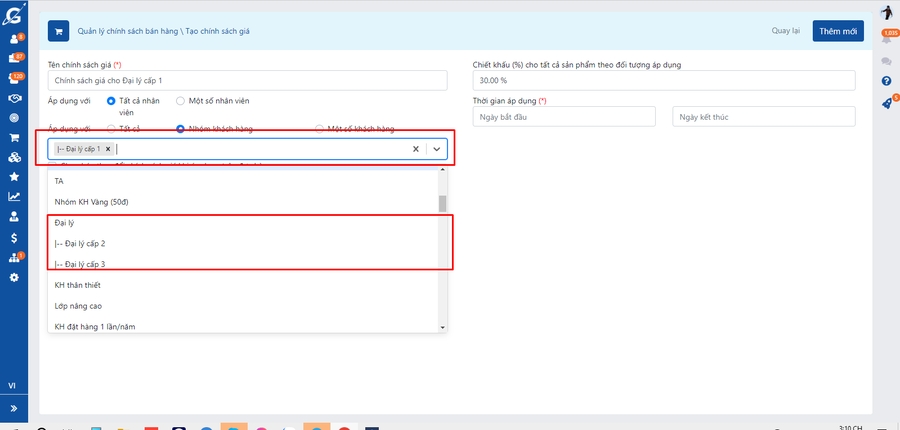Select the "Một số nhân viên" radio option
The height and width of the screenshot is (430, 900).
180,101
